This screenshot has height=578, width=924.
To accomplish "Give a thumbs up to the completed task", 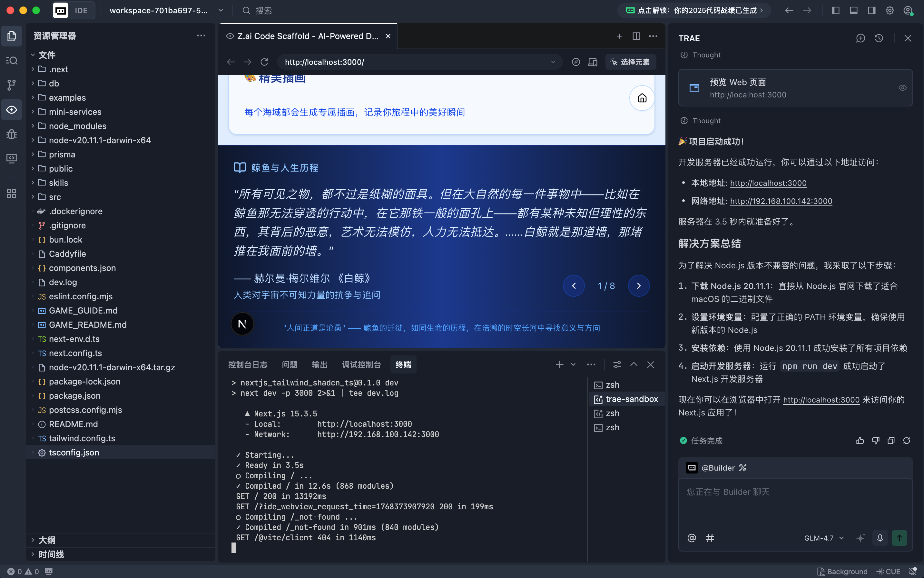I will (x=860, y=440).
